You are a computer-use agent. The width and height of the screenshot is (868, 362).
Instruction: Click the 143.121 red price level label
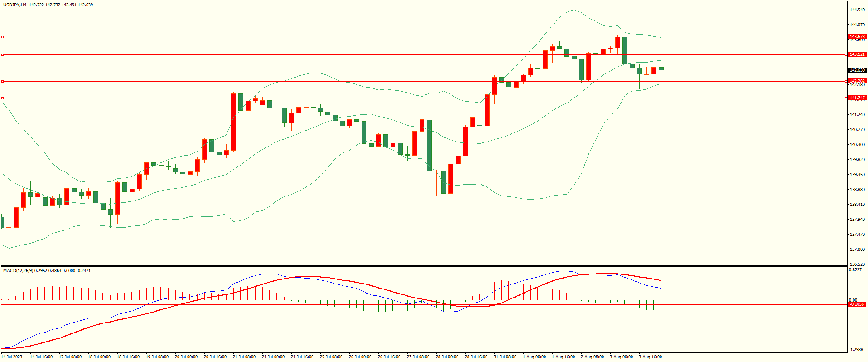point(857,54)
